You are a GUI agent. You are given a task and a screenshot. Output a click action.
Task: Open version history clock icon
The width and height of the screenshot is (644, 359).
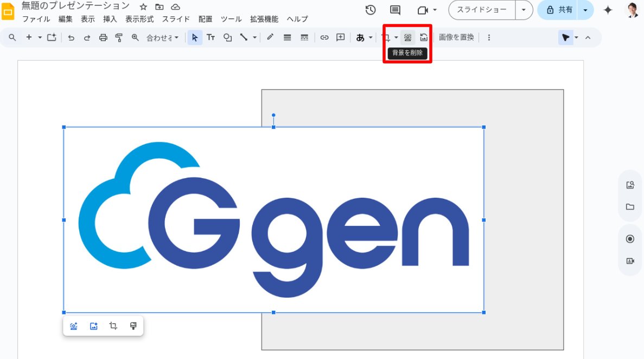(x=371, y=10)
